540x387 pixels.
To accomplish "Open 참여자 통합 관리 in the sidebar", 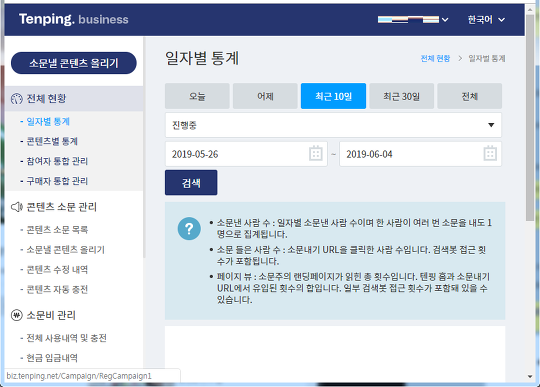I will click(x=57, y=161).
